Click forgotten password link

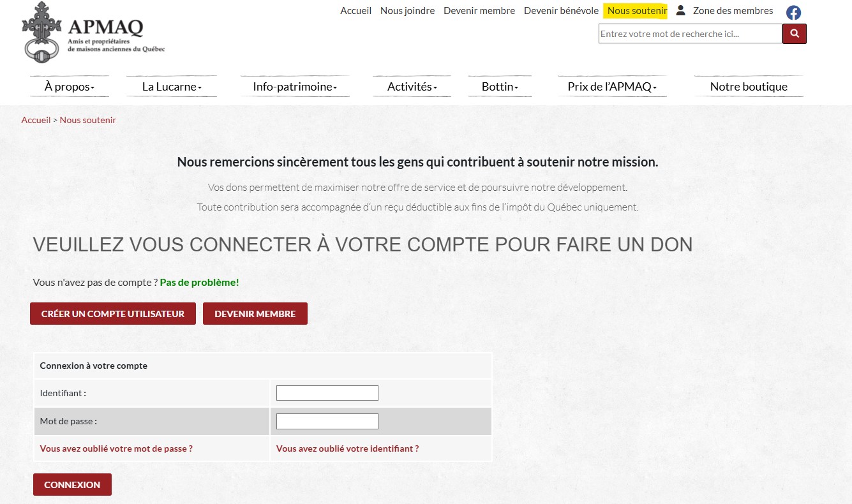(x=116, y=448)
